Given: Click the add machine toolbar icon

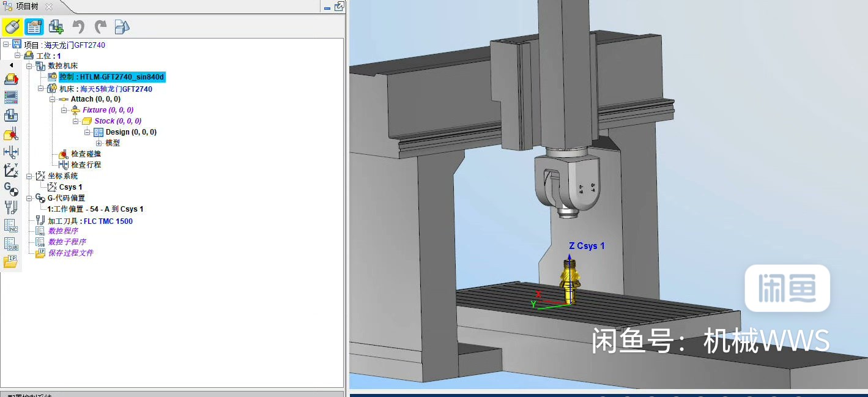Looking at the screenshot, I should tap(55, 27).
